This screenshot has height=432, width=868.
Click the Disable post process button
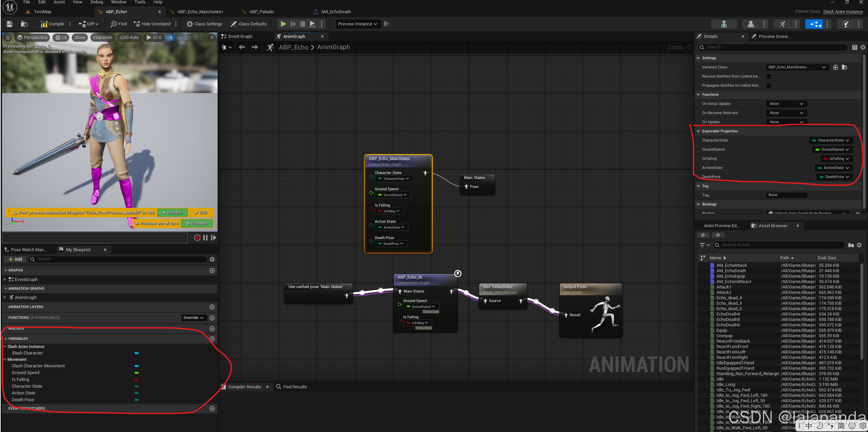[172, 213]
